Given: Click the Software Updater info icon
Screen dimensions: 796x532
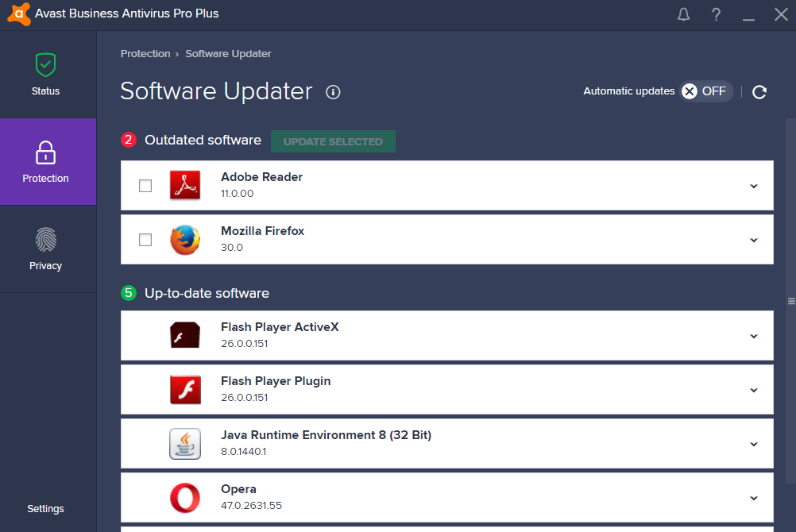Looking at the screenshot, I should [x=333, y=92].
